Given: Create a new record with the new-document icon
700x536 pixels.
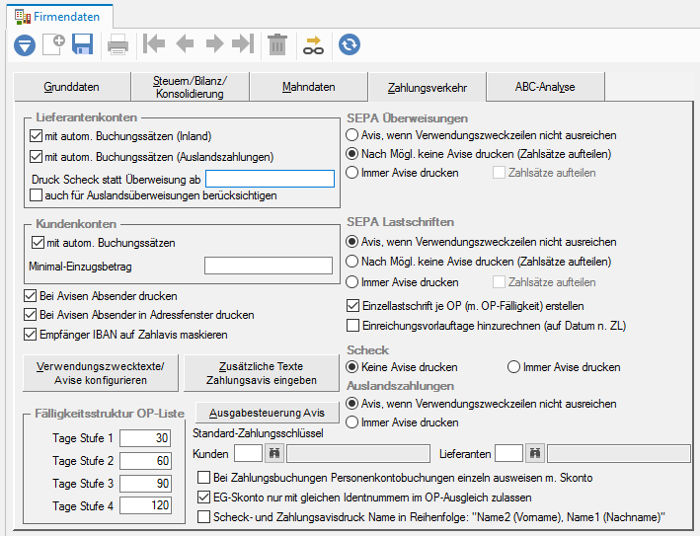Looking at the screenshot, I should (54, 44).
